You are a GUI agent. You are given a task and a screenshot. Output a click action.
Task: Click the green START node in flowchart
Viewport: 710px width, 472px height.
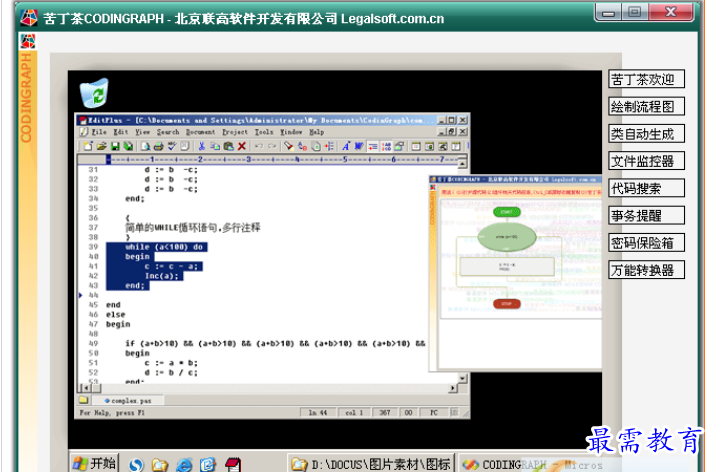pyautogui.click(x=507, y=212)
